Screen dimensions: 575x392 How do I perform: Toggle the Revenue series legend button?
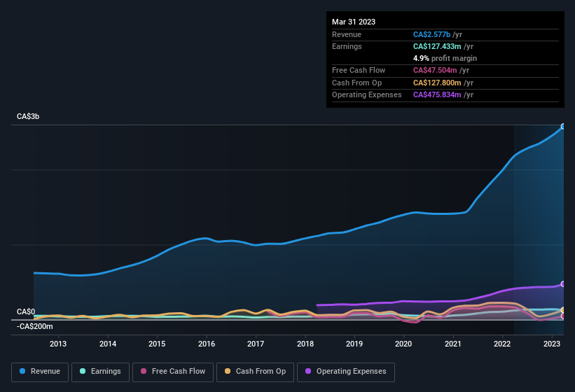[40, 372]
